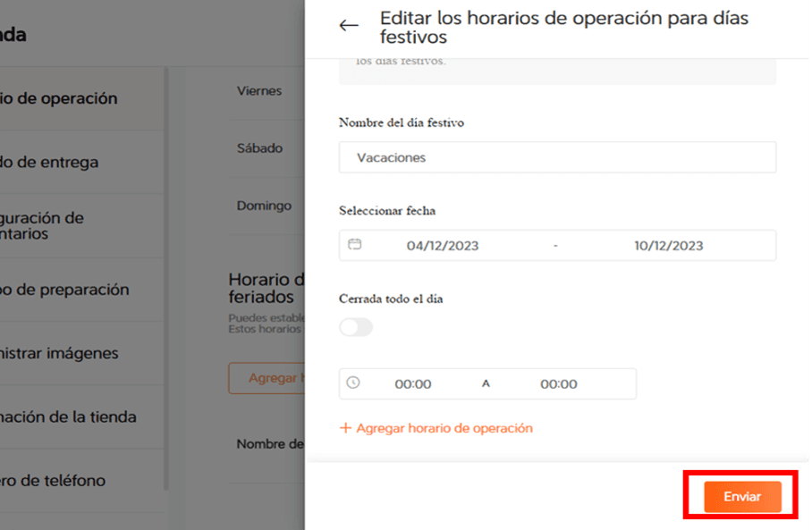Click the sidebar vertical scrollbar
Screen dimensions: 812x530
165,277
